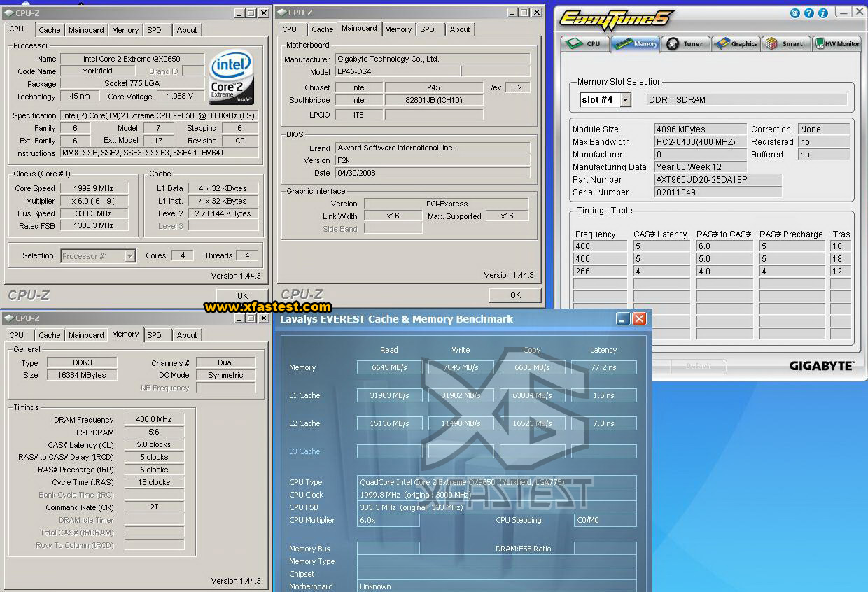Viewport: 868px width, 592px height.
Task: Open the CPU tab in EasyTune6
Action: (584, 43)
